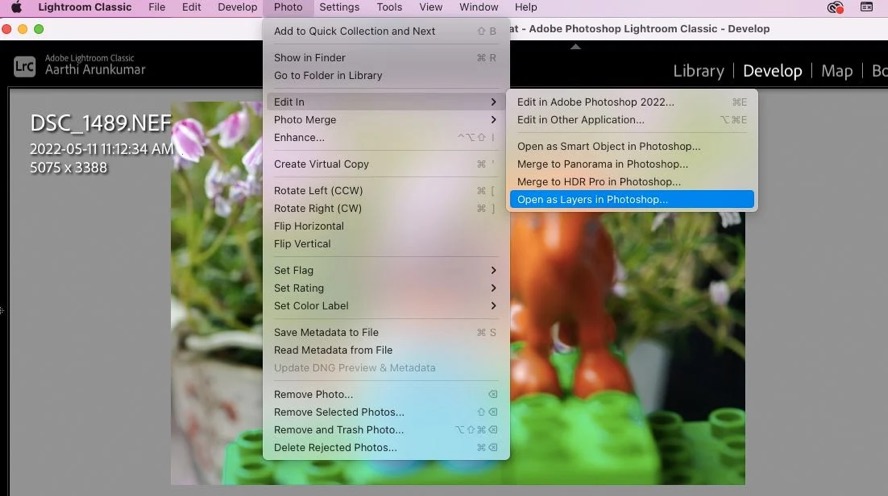Click the DSC_1489.NEF filename overlay
This screenshot has width=888, height=496.
point(100,123)
